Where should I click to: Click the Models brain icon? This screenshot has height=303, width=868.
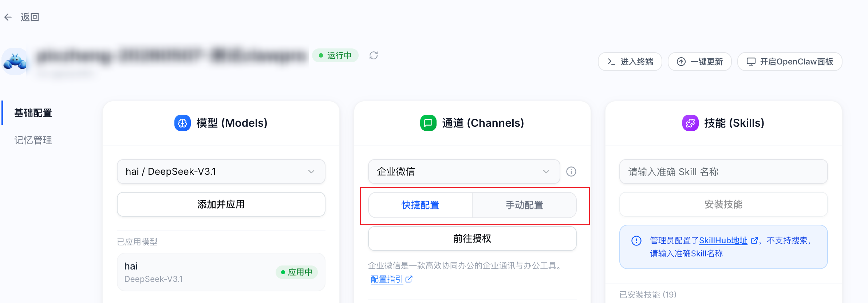182,123
